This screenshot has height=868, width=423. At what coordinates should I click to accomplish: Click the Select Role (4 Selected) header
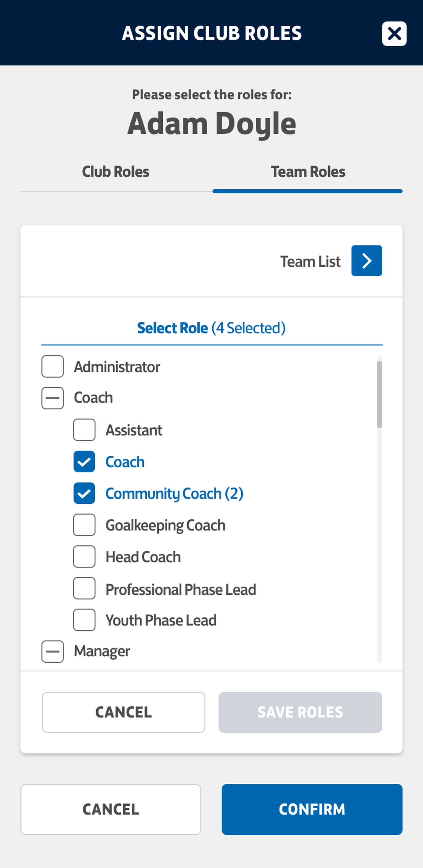(211, 328)
